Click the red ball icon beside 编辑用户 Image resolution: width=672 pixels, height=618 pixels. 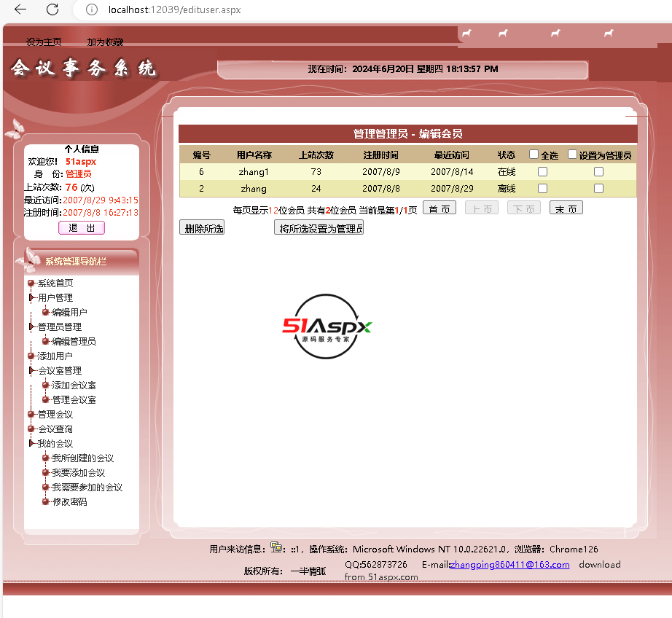coord(45,312)
